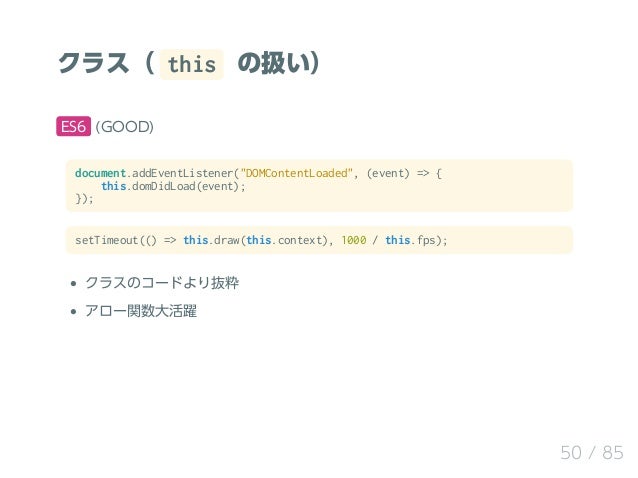The image size is (638, 478).
Task: Click 'this.context' argument in code
Action: coord(284,240)
